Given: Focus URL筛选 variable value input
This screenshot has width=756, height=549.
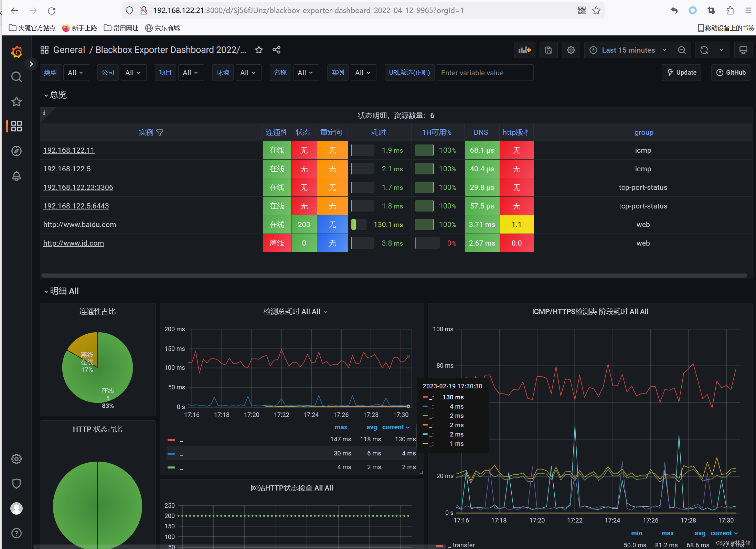Looking at the screenshot, I should point(485,73).
